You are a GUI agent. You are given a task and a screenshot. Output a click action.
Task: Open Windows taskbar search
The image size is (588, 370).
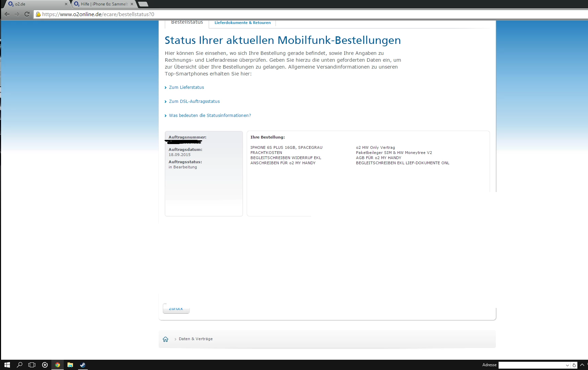click(20, 365)
